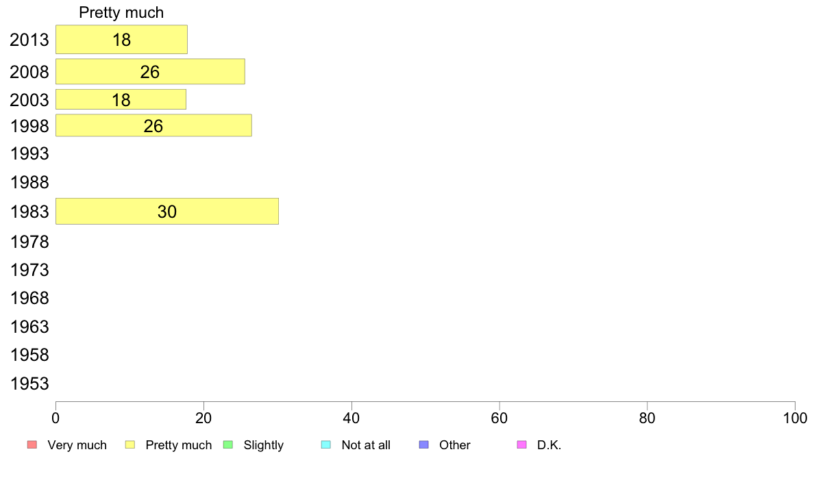Click the 1953 year label
The width and height of the screenshot is (814, 504).
tap(29, 383)
